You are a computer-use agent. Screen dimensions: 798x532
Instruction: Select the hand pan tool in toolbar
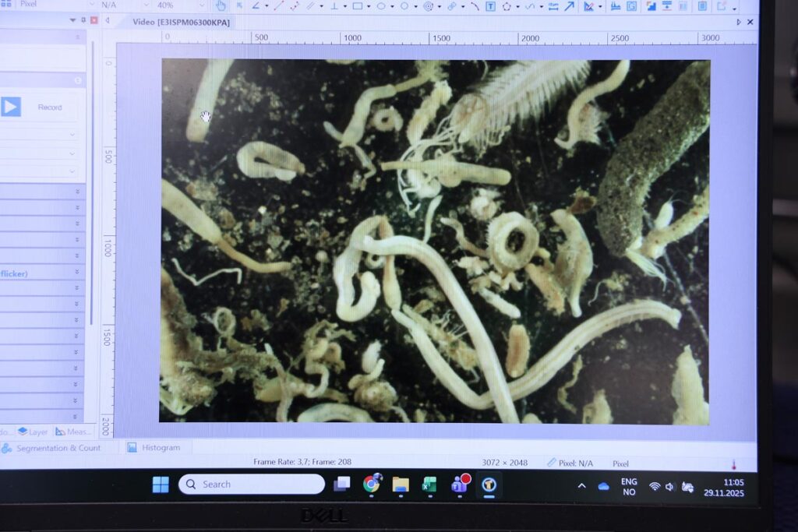(x=221, y=6)
